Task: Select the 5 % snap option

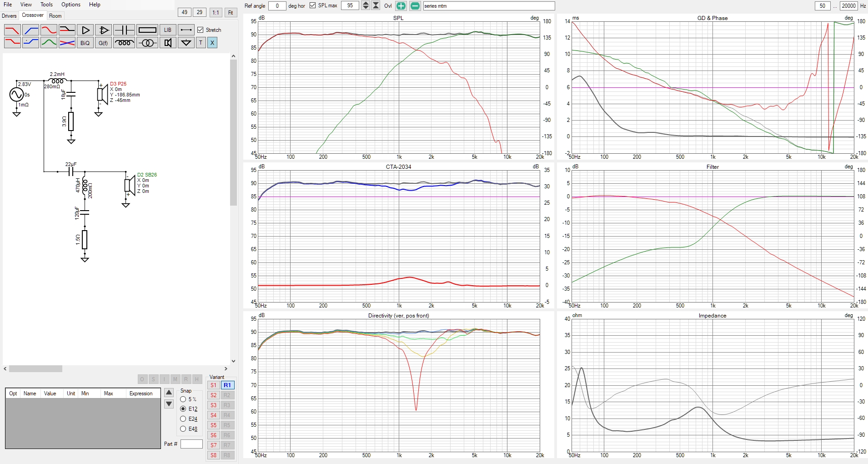Action: pyautogui.click(x=183, y=399)
